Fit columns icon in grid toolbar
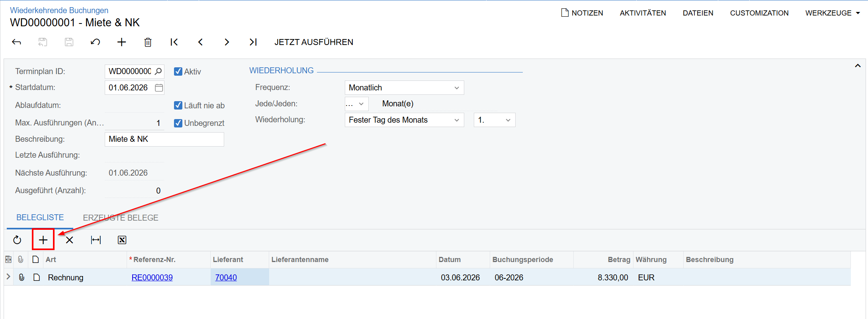 [96, 240]
